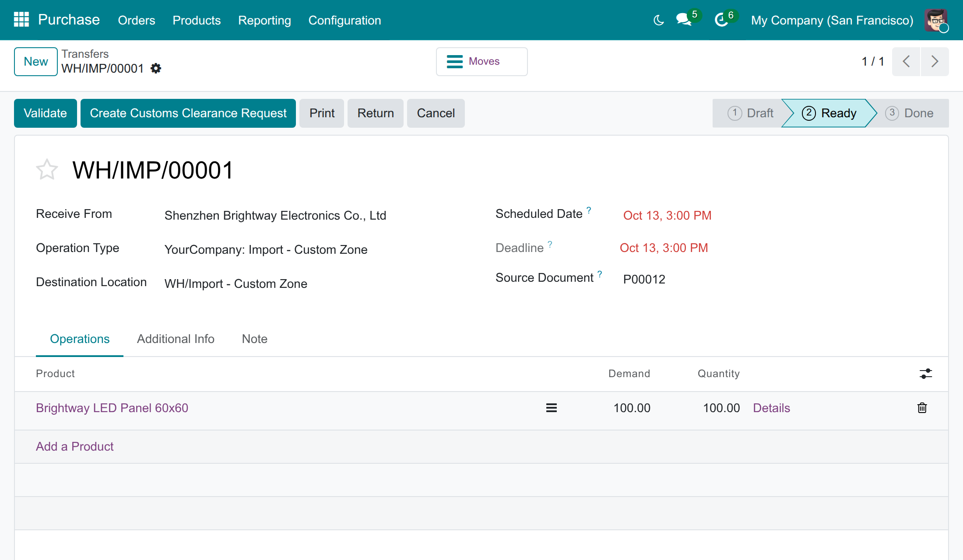Click the Return button
The image size is (963, 560).
pos(376,113)
